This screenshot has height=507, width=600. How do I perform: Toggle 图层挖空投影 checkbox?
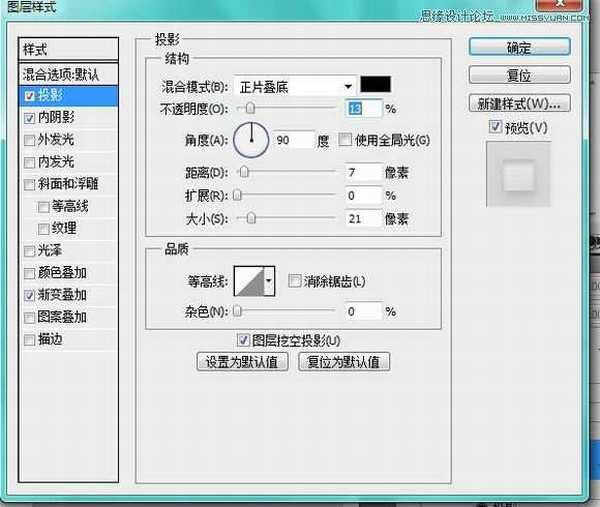click(243, 340)
